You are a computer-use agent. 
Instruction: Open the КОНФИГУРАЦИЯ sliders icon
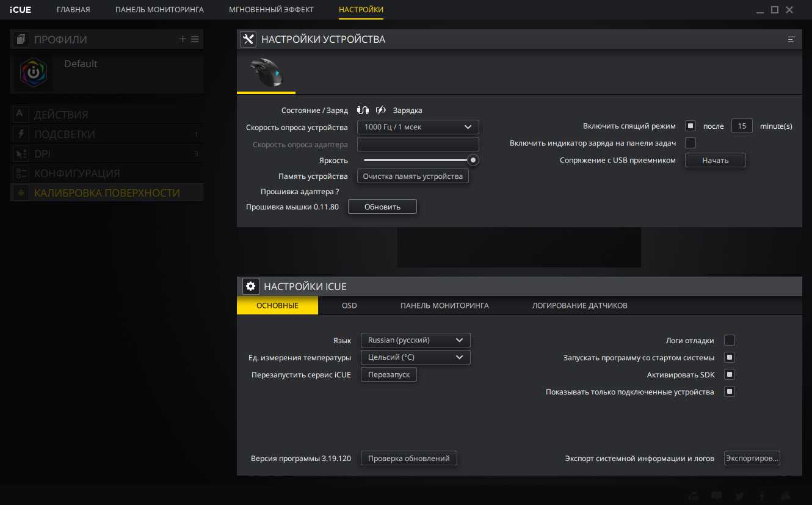20,173
